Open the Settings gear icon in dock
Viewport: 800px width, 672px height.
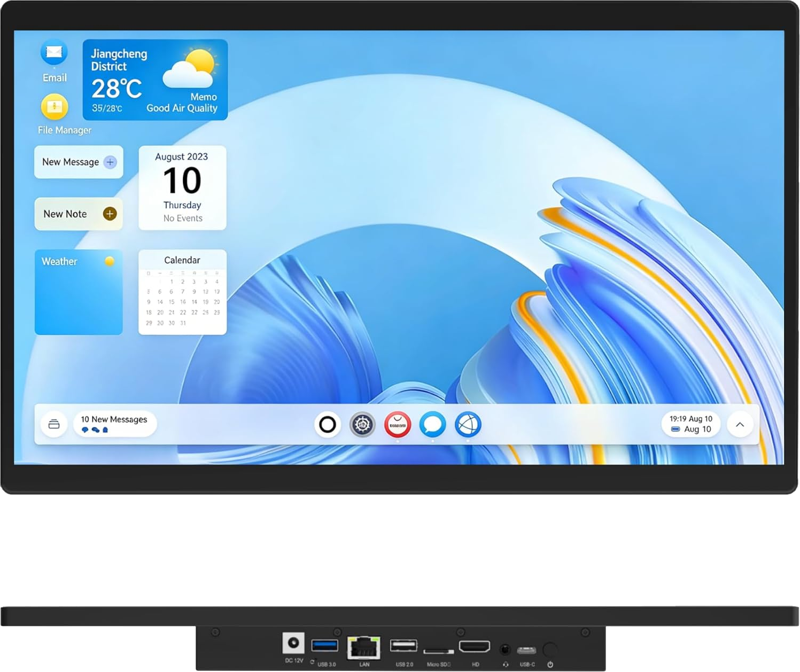point(362,425)
